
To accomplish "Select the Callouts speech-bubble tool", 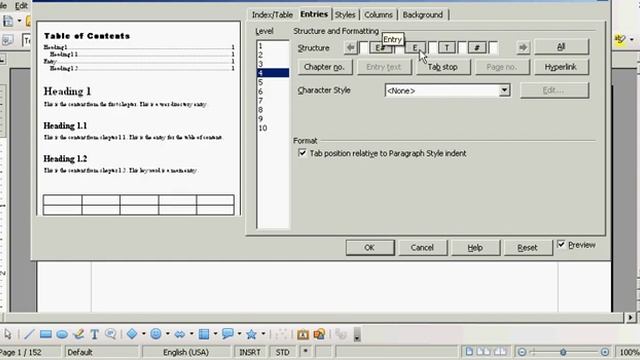I will 111,334.
